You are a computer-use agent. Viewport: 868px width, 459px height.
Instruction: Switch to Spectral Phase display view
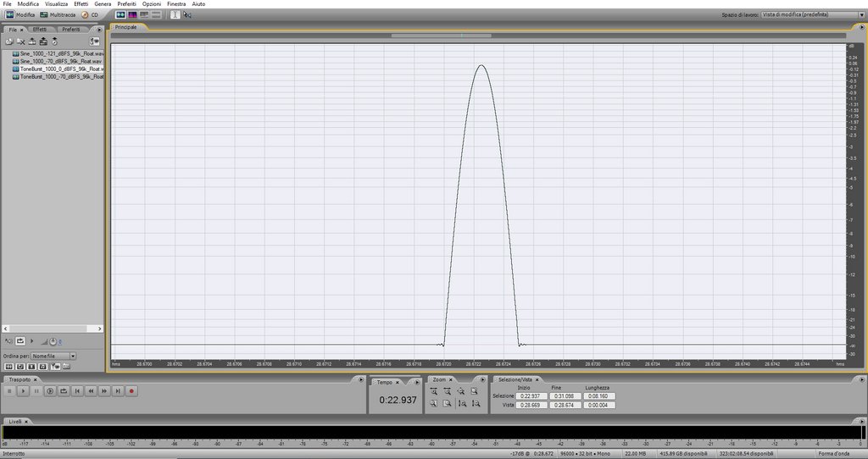point(156,15)
